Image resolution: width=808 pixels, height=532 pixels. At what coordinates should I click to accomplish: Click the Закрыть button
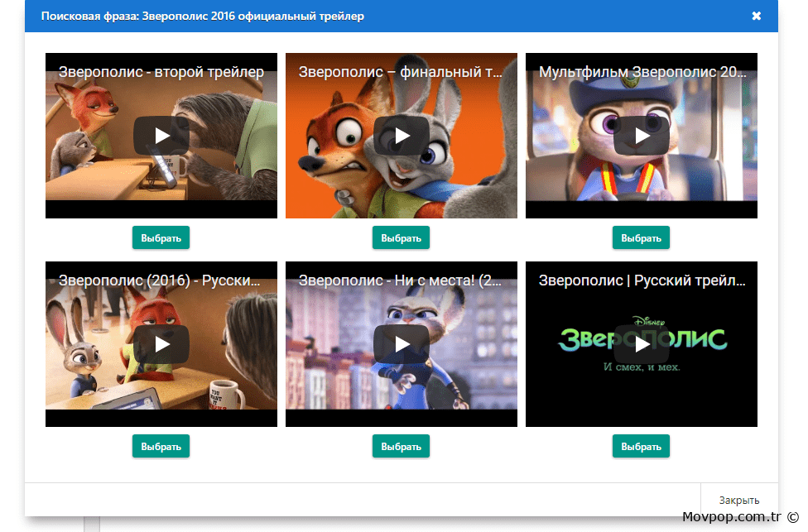[739, 500]
